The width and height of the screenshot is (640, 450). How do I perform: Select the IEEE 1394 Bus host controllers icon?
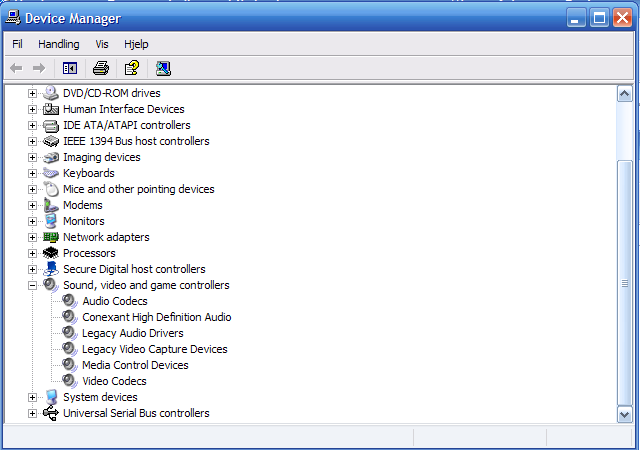point(51,141)
